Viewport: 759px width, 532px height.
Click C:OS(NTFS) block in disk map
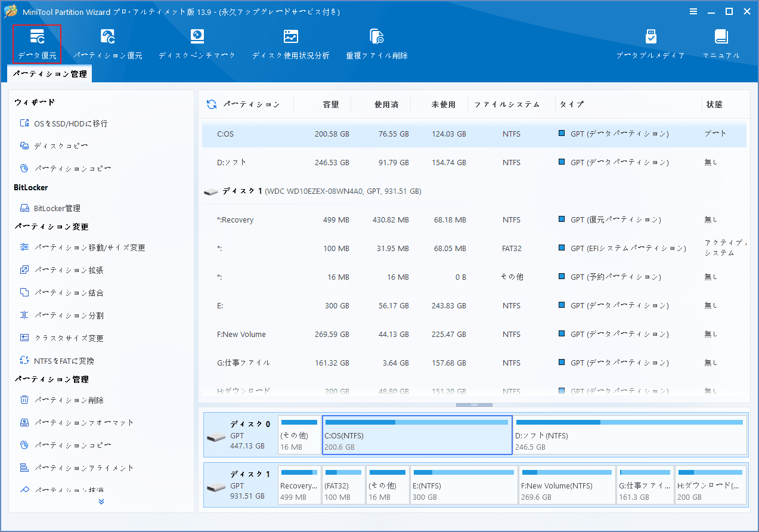pyautogui.click(x=417, y=435)
